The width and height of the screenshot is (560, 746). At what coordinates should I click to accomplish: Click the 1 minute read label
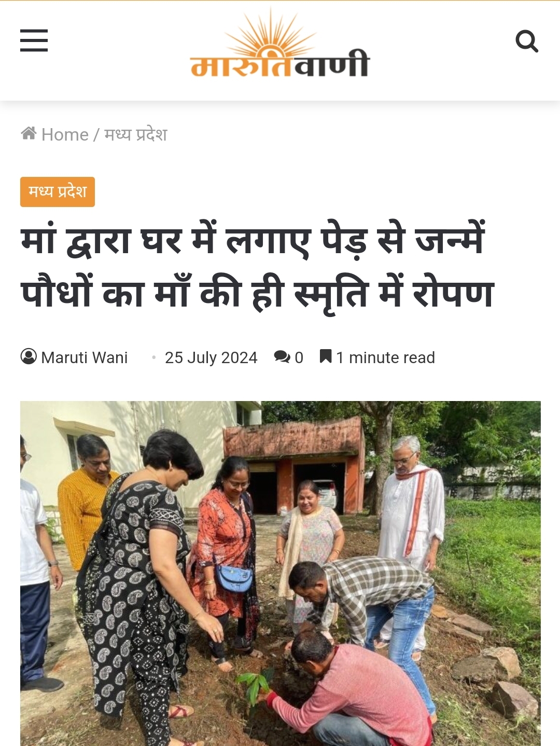385,357
